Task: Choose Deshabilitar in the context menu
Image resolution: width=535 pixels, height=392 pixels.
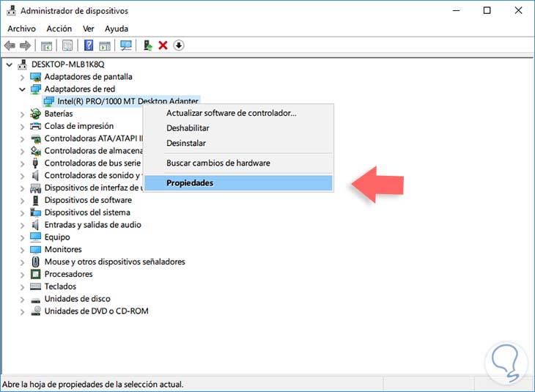Action: point(237,128)
